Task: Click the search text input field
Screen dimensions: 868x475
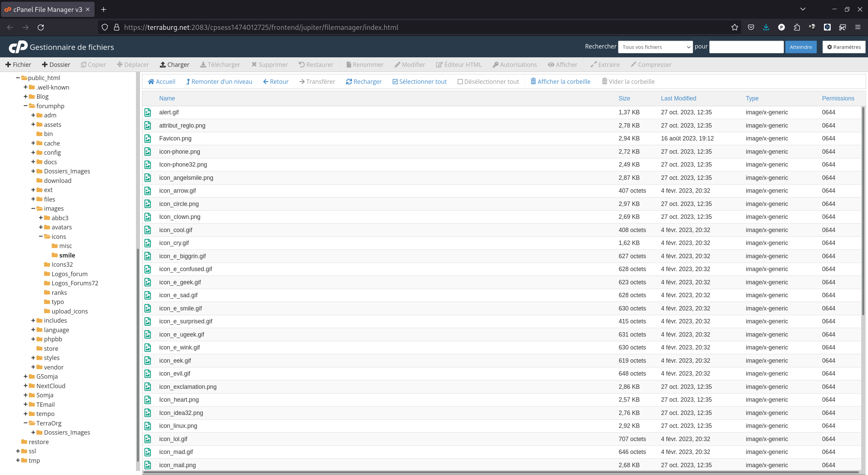Action: pyautogui.click(x=746, y=47)
